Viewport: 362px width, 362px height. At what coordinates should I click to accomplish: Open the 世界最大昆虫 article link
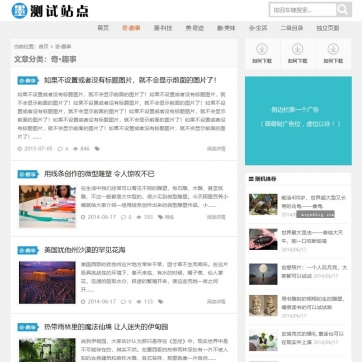[312, 236]
